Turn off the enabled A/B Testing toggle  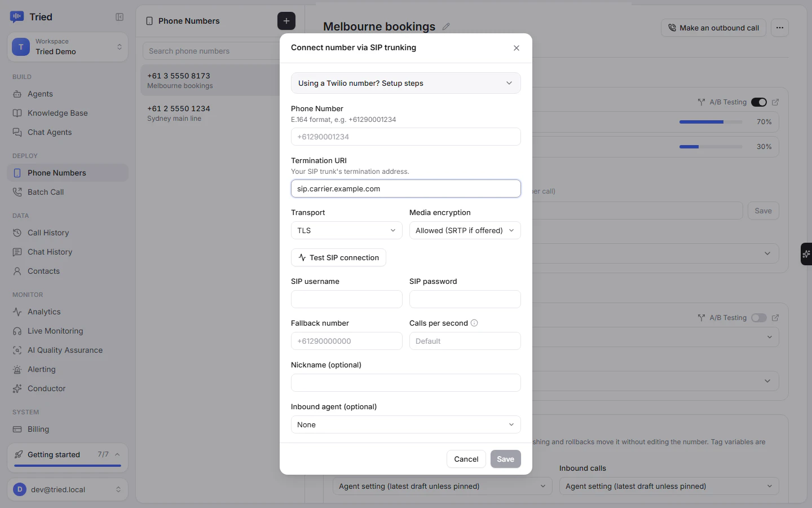click(759, 102)
